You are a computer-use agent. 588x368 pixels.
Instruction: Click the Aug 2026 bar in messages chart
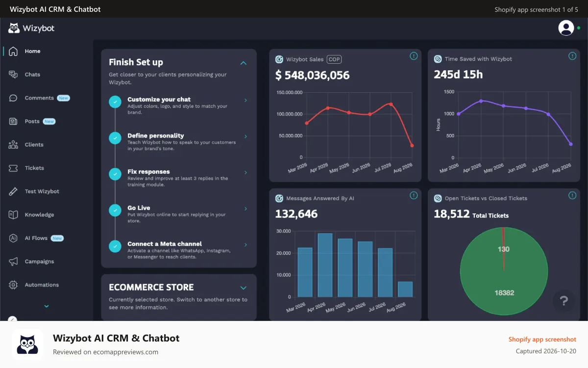click(405, 289)
